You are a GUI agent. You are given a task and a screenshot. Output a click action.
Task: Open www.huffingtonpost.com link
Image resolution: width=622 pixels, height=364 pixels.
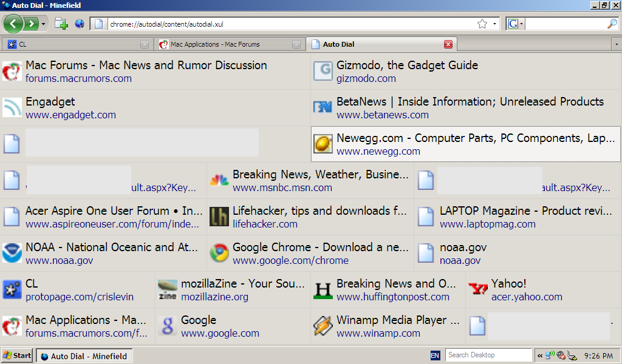tap(393, 297)
